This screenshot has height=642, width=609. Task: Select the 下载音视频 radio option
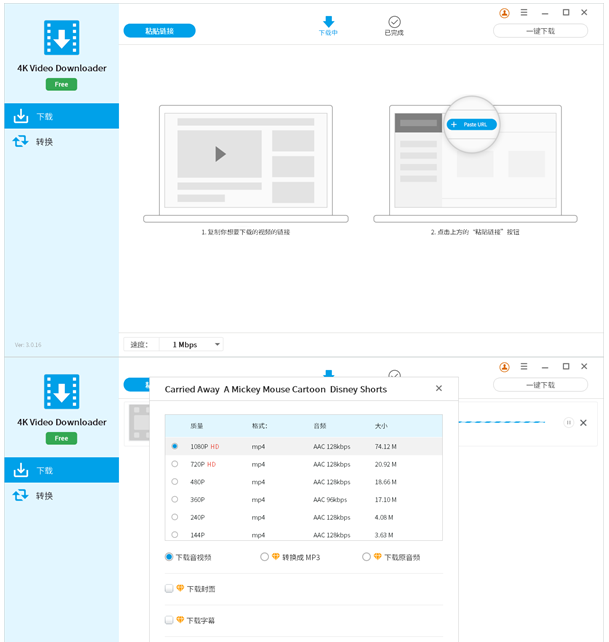(x=169, y=557)
